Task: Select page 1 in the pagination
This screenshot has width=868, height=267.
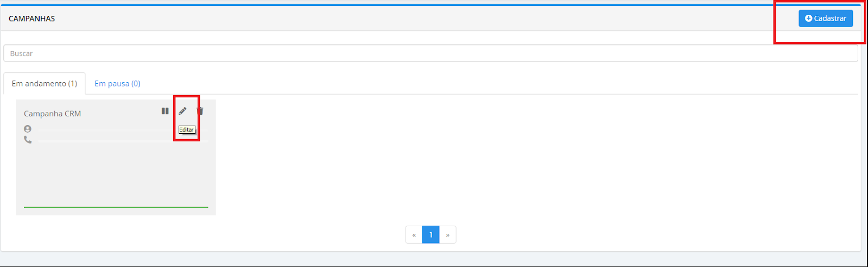Action: (x=431, y=235)
